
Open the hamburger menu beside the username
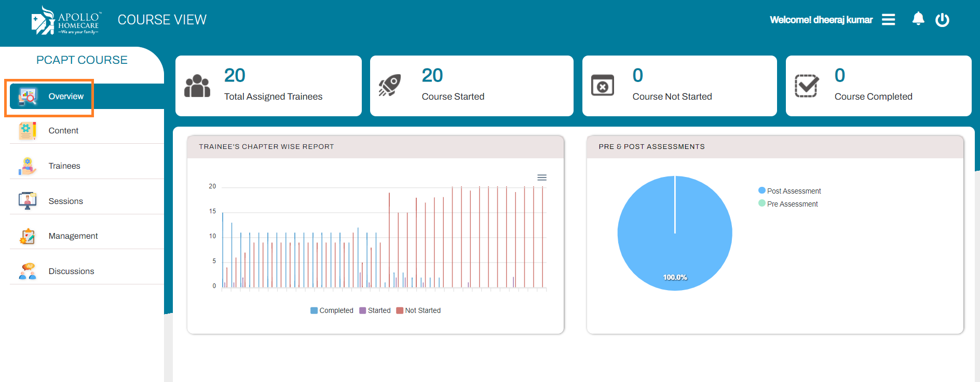pyautogui.click(x=888, y=20)
